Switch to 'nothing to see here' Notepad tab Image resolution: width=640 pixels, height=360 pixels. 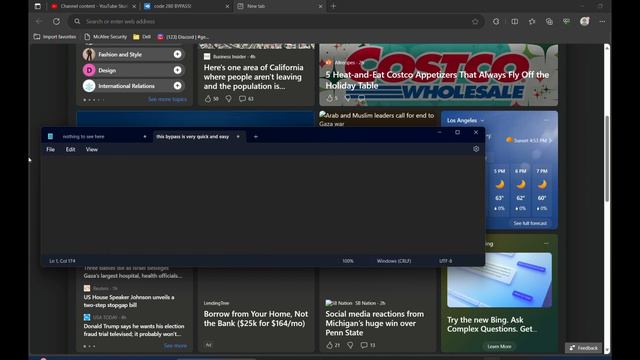83,137
